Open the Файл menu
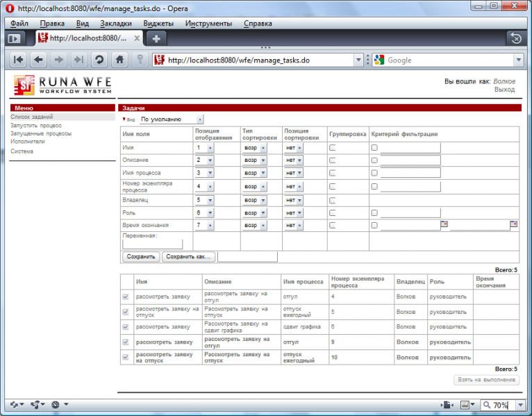 [19, 24]
